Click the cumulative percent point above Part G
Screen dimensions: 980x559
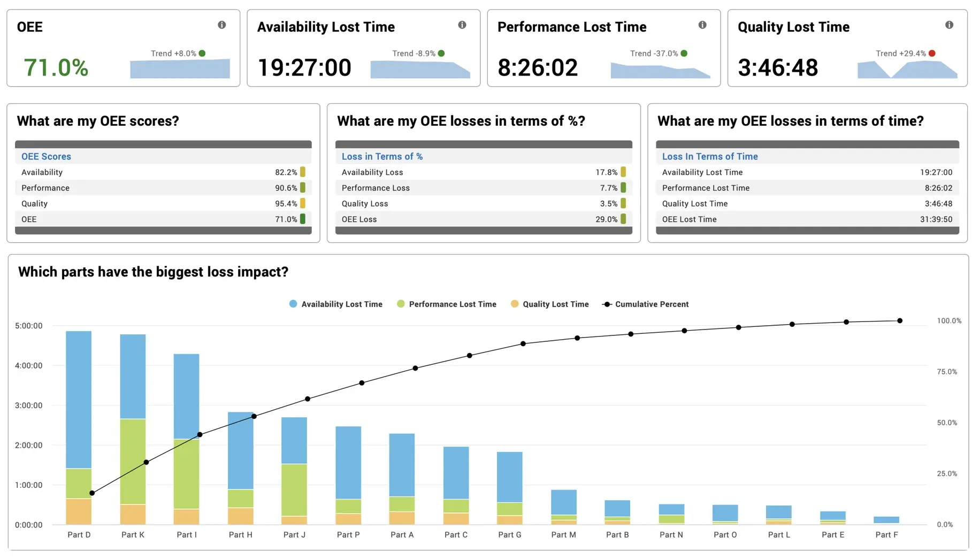[x=523, y=343]
